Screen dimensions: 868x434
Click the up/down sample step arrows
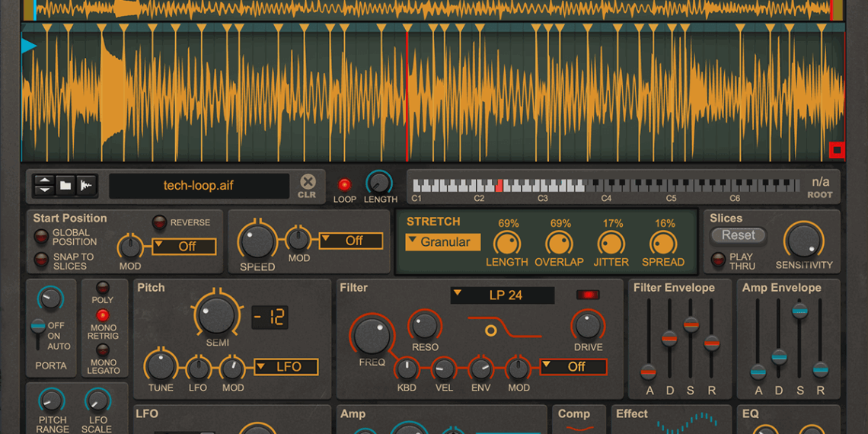pos(45,185)
